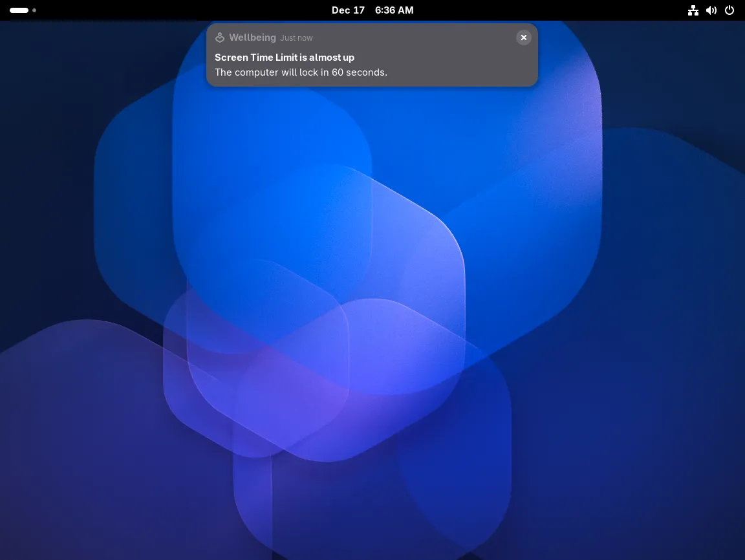Dismiss the Wellbeing notification with X

(x=524, y=38)
